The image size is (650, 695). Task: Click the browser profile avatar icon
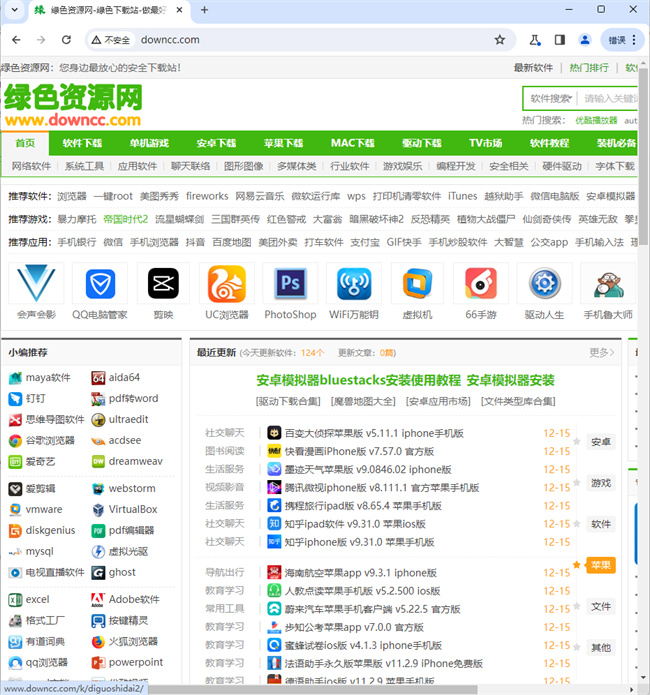(x=585, y=40)
